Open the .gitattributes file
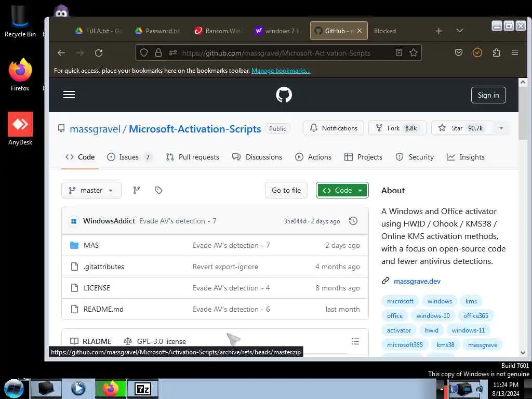This screenshot has height=399, width=532. 104,267
